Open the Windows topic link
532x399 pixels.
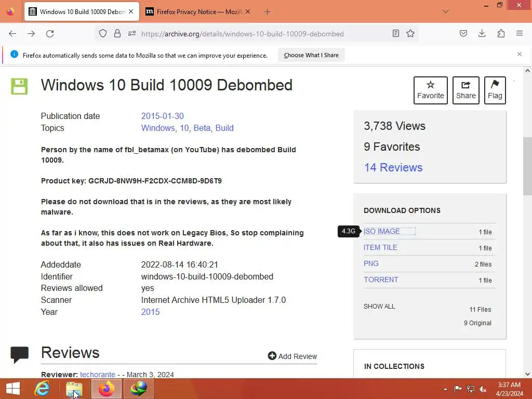tap(158, 128)
